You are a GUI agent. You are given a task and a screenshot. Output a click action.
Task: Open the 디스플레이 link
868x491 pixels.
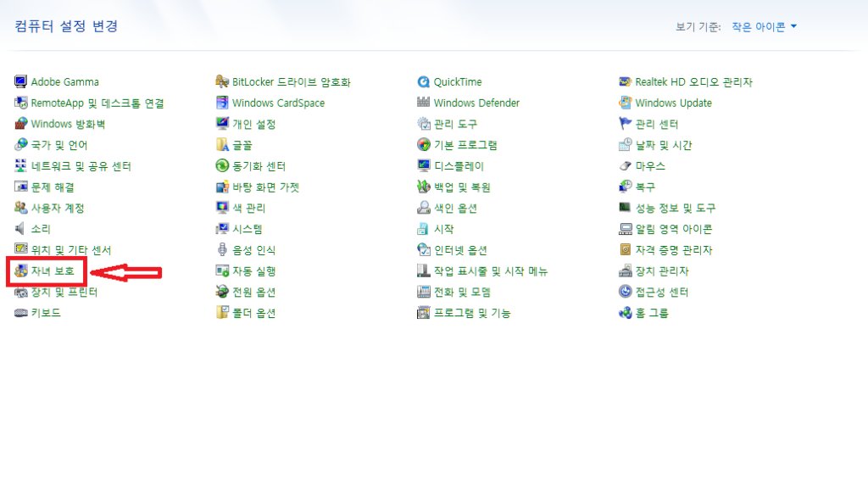tap(459, 166)
